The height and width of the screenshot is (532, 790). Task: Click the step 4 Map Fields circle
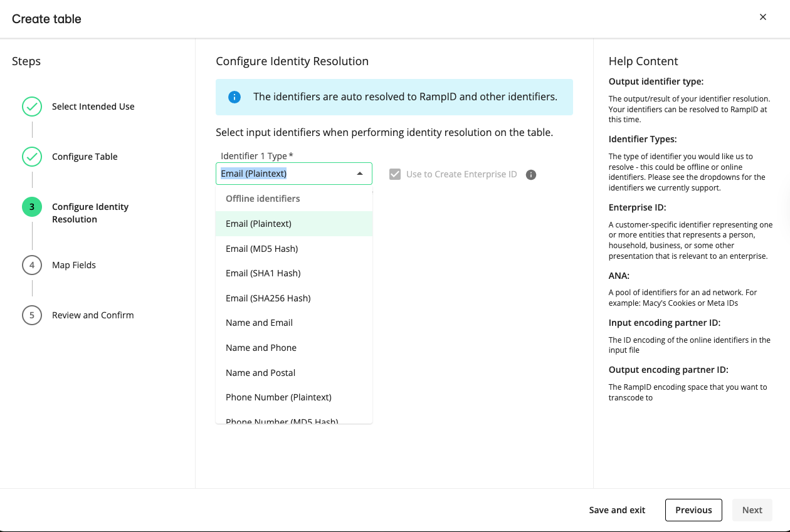32,265
